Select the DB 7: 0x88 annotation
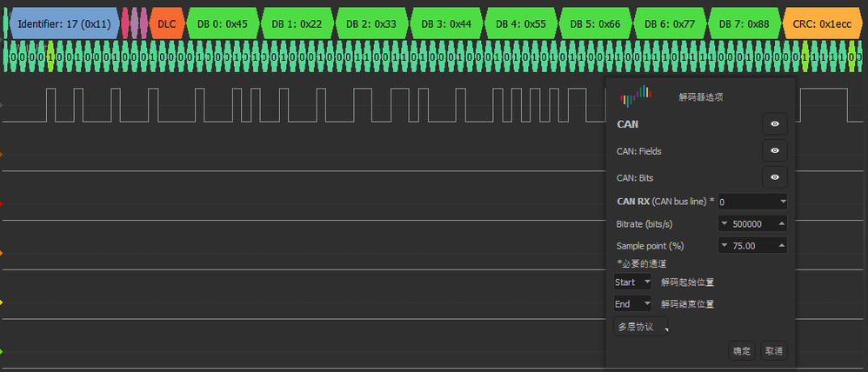The width and height of the screenshot is (868, 372). click(744, 23)
